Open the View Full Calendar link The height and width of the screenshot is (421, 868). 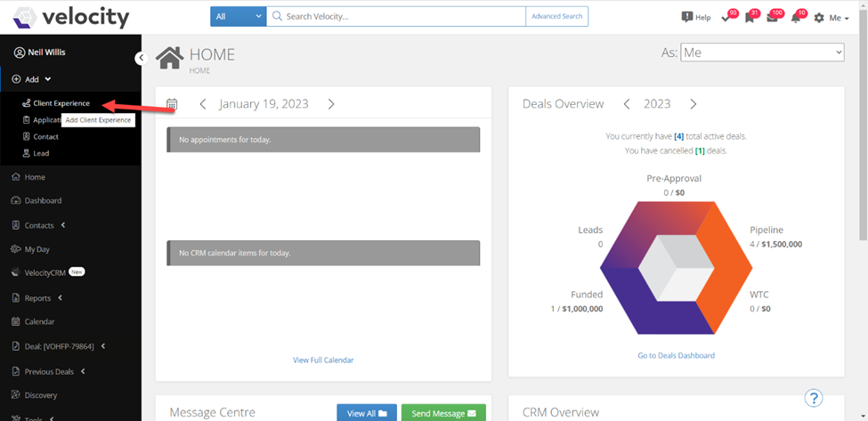[323, 360]
